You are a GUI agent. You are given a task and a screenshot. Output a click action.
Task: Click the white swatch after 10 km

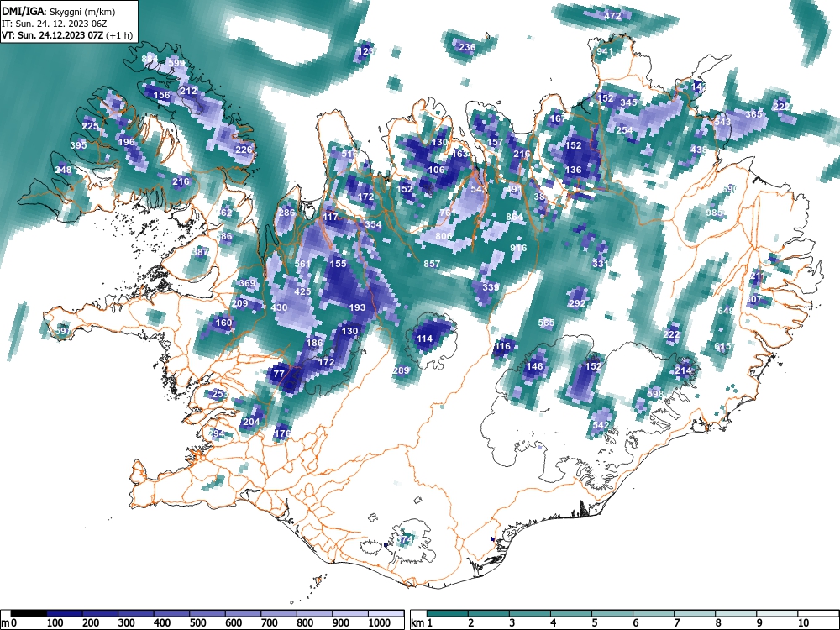[818, 613]
